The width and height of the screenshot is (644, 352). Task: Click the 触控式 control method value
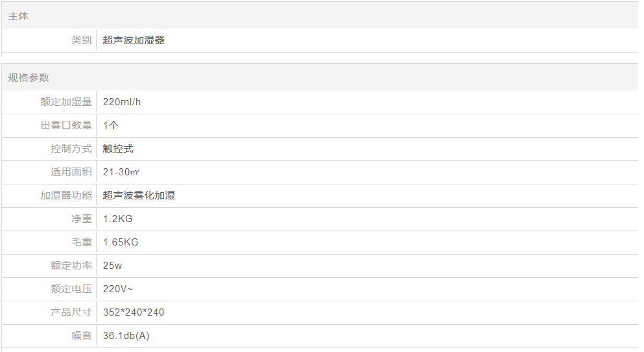coord(118,149)
